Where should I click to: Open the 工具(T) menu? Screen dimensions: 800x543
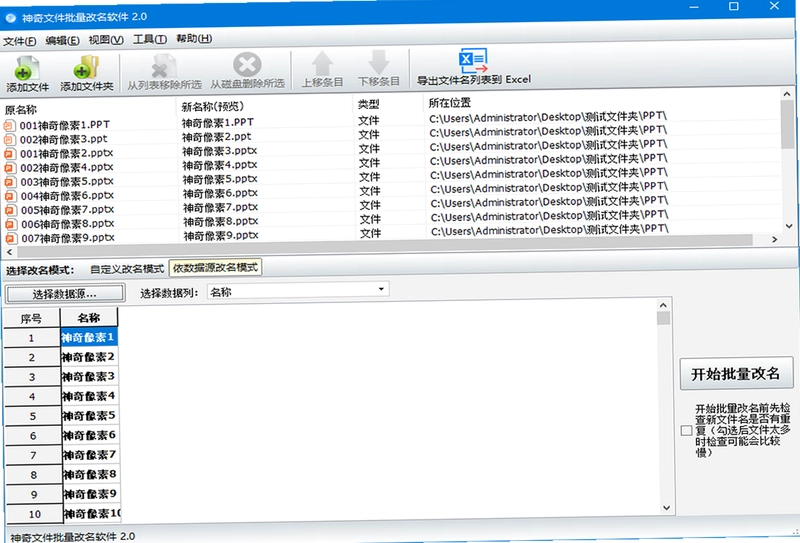[150, 39]
